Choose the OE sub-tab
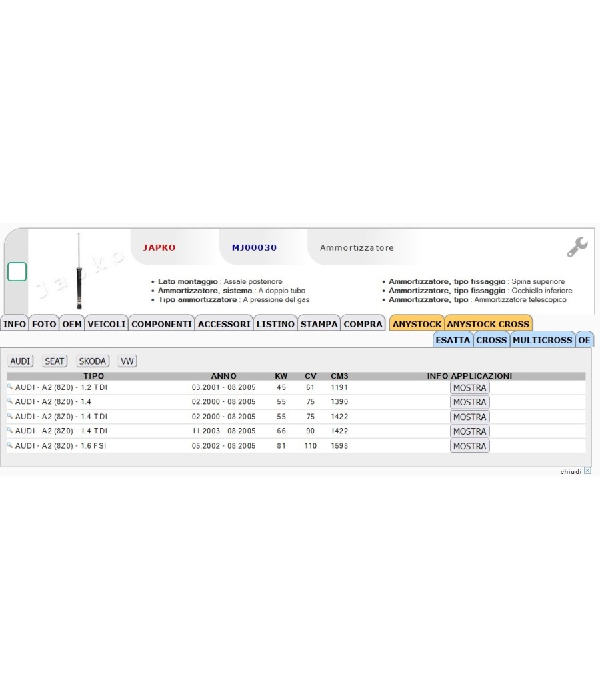 click(x=585, y=340)
